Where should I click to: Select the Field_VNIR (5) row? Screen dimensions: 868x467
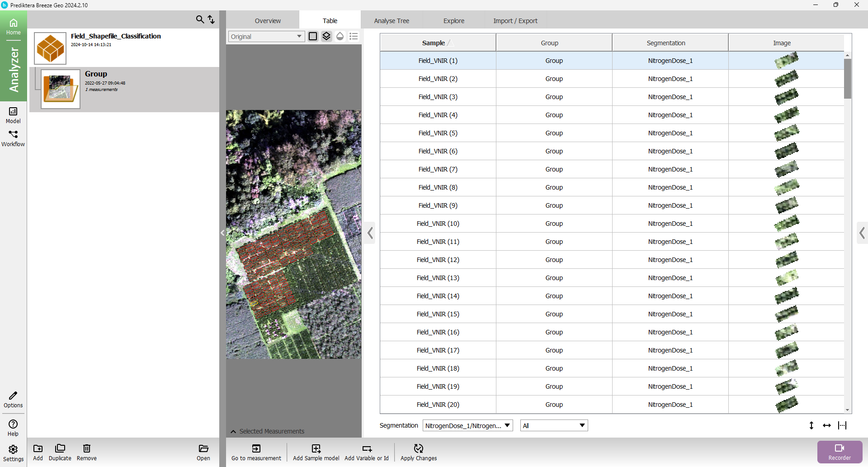pyautogui.click(x=438, y=133)
